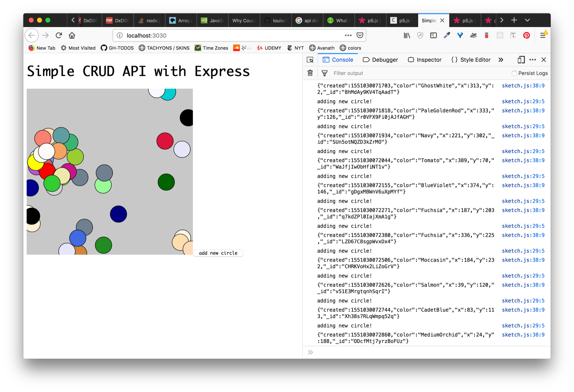Image resolution: width=574 pixels, height=392 pixels.
Task: Enable the Persist Logs checkbox
Action: click(x=514, y=73)
